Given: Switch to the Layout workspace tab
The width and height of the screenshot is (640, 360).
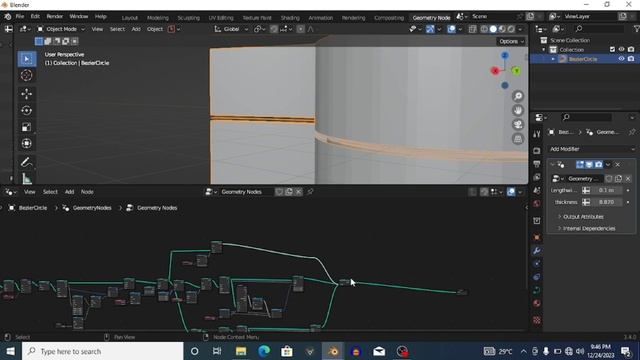Looking at the screenshot, I should click(129, 18).
